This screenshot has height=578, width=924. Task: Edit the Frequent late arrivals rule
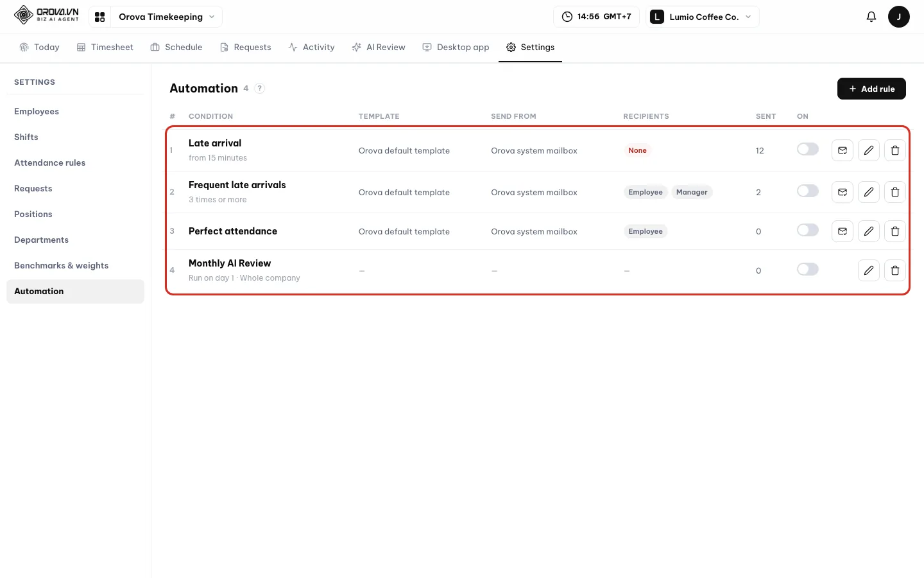pyautogui.click(x=869, y=192)
